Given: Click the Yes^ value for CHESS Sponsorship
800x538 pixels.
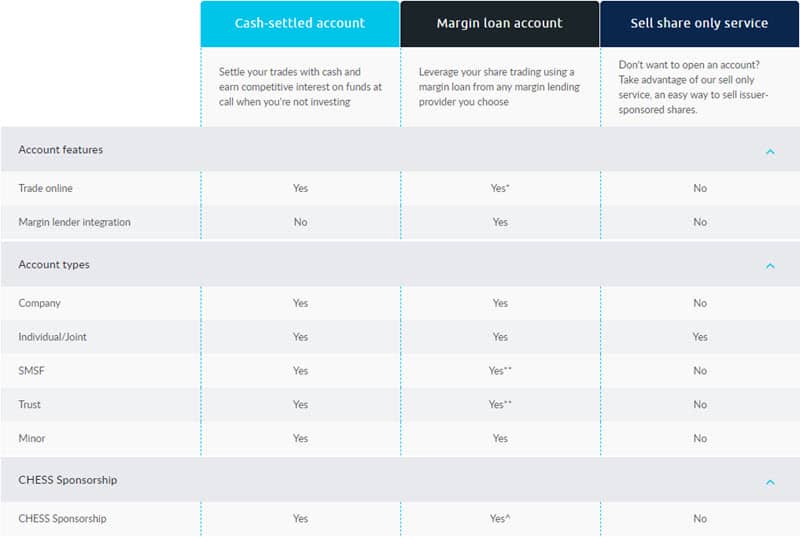Looking at the screenshot, I should [500, 519].
